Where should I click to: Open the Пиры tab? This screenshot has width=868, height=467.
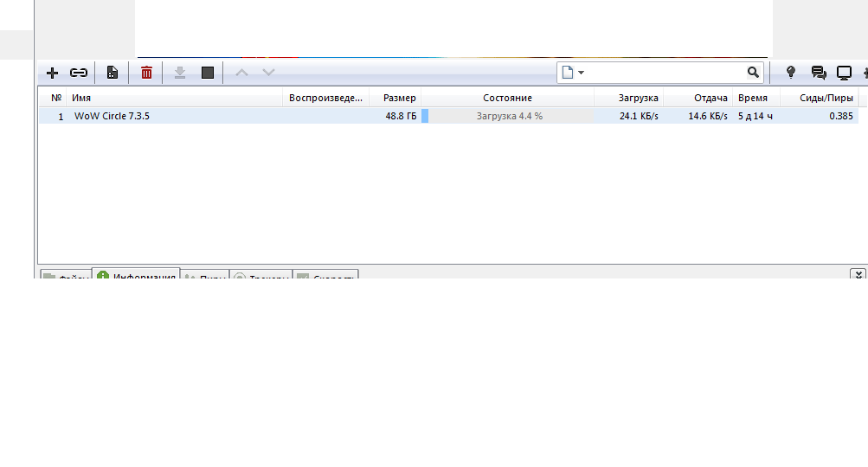click(x=206, y=277)
